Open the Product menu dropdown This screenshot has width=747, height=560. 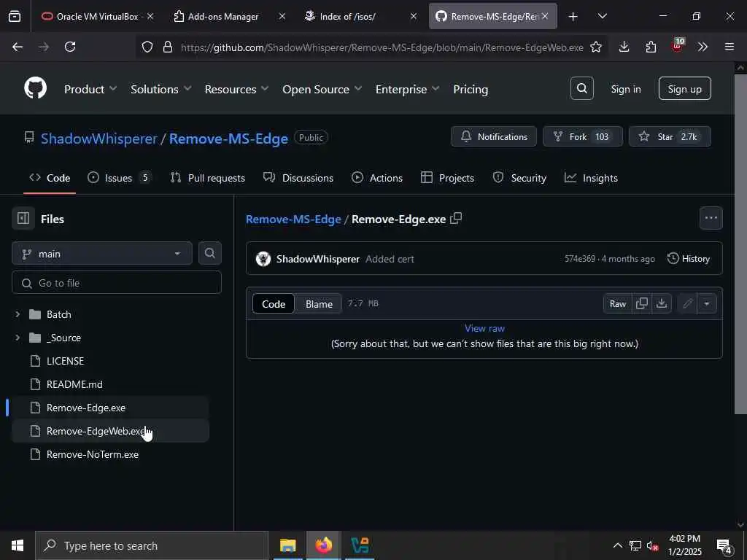point(90,89)
